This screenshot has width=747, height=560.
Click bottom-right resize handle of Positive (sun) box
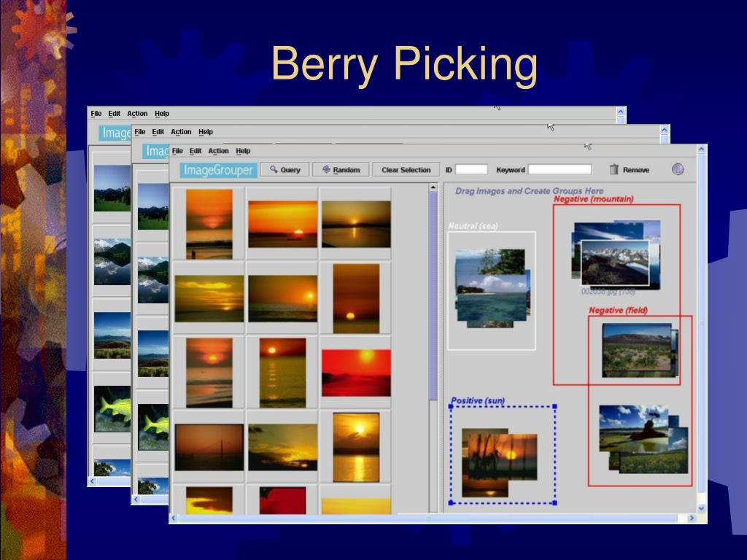coord(554,503)
